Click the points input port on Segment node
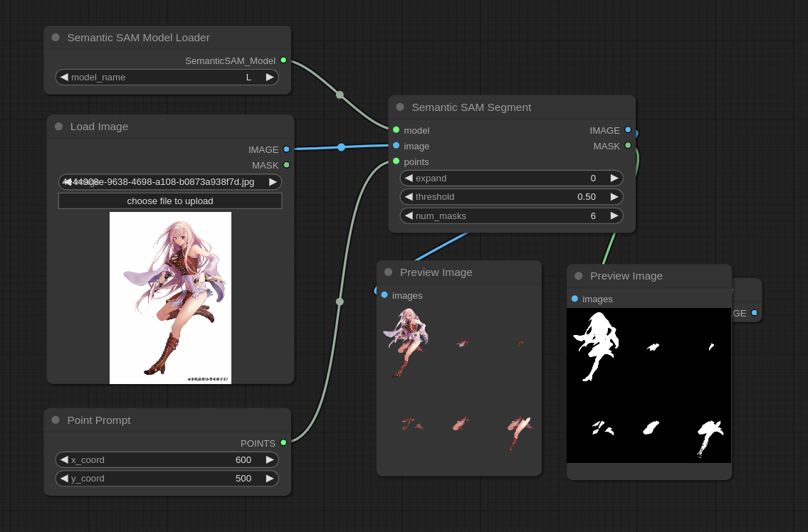Viewport: 808px width, 532px height. click(x=396, y=161)
